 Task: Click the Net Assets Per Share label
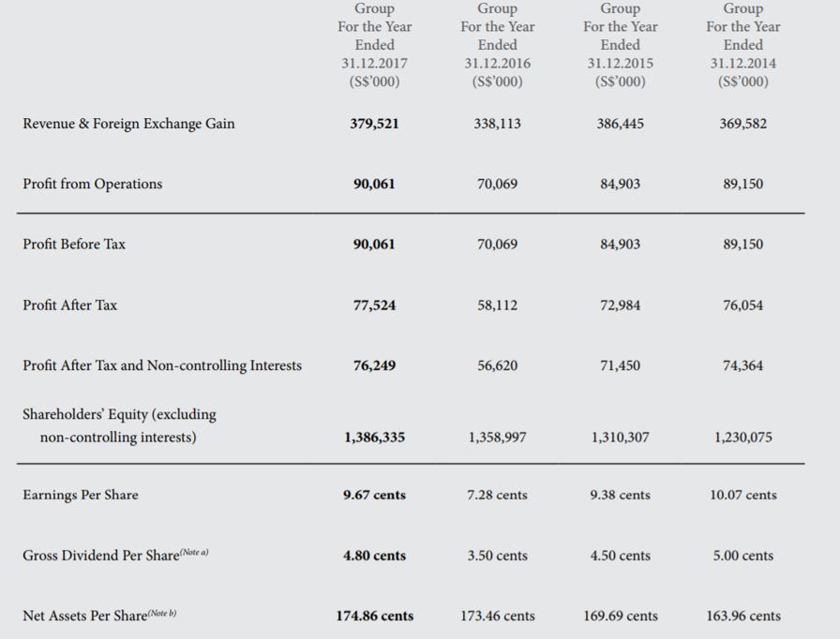(99, 616)
